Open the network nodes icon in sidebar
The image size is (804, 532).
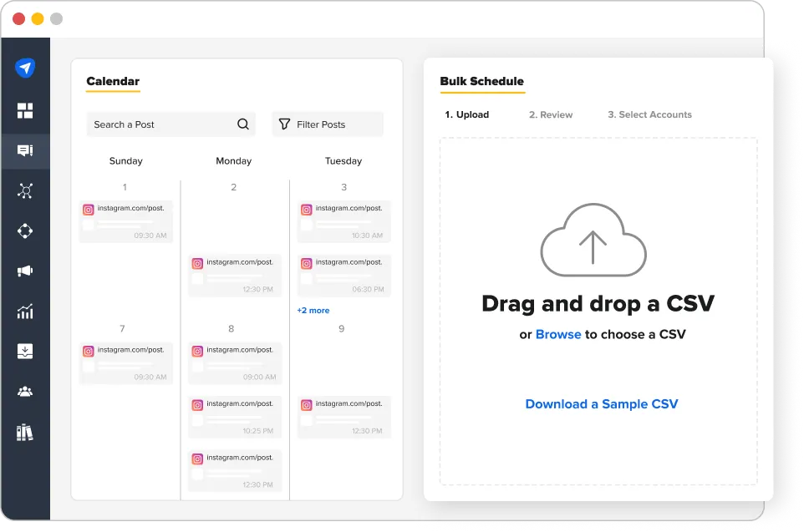(x=25, y=191)
